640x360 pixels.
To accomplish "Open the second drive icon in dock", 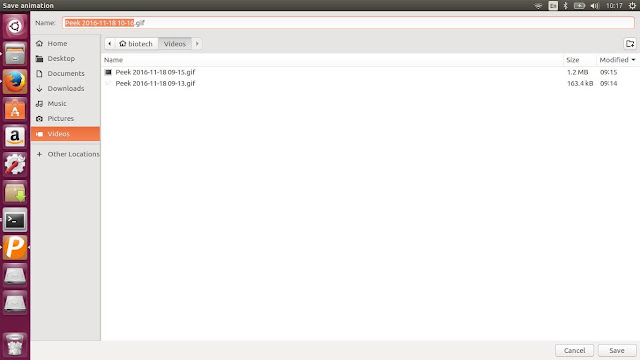I will [15, 303].
